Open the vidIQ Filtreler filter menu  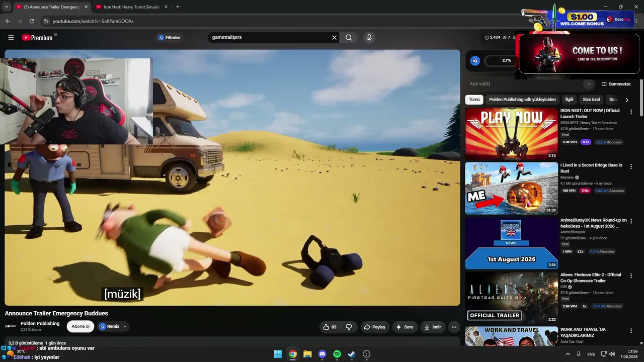[x=169, y=37]
